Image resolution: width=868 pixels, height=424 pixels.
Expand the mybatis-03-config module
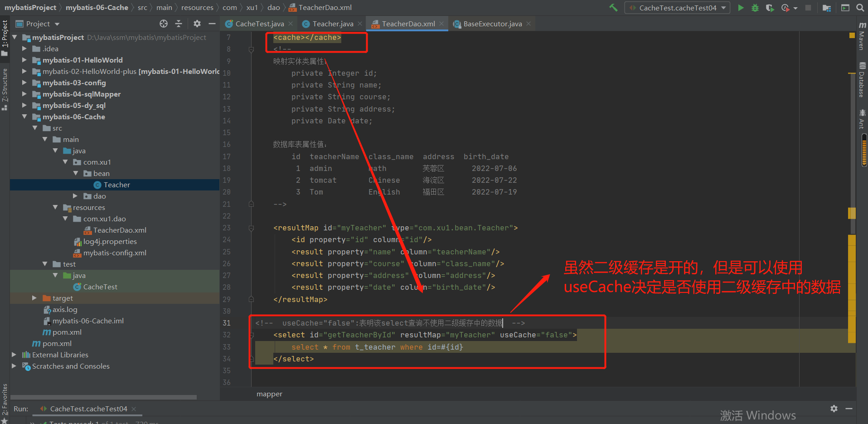pos(24,83)
